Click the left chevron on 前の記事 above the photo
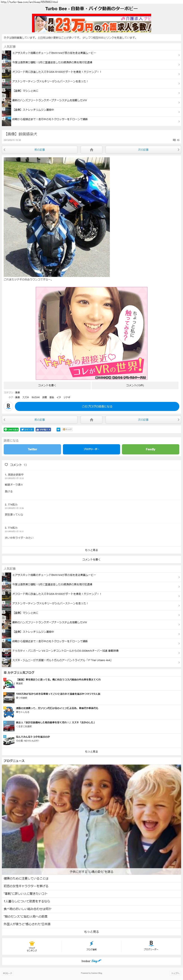 click(x=5, y=149)
